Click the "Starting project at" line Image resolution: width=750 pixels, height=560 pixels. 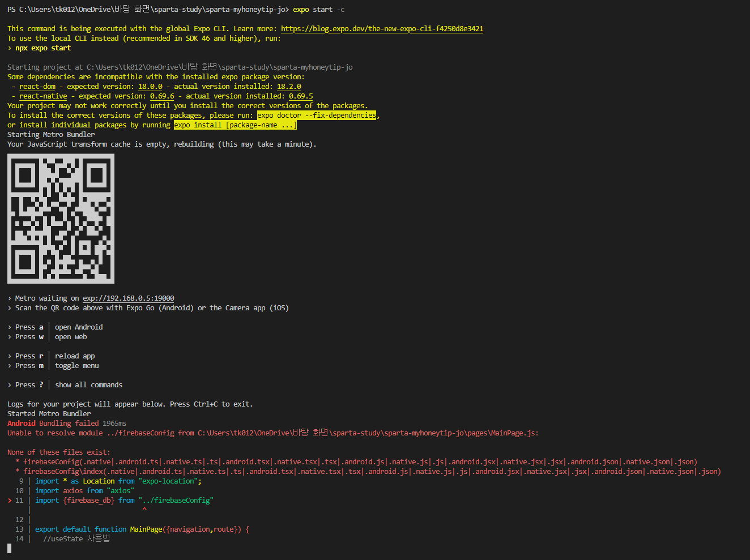[x=180, y=67]
